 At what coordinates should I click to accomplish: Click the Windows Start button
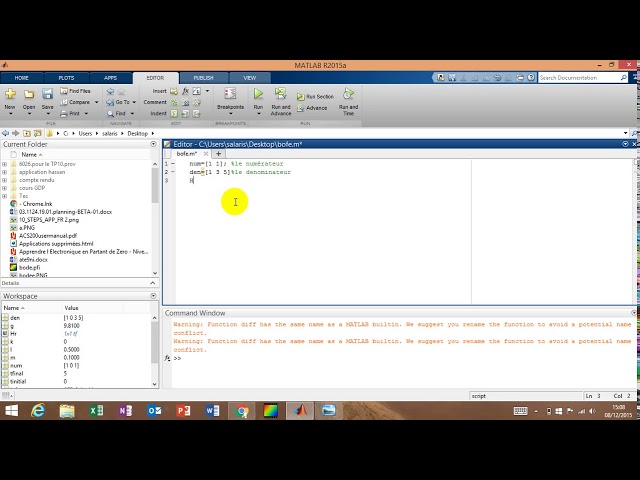pyautogui.click(x=11, y=411)
